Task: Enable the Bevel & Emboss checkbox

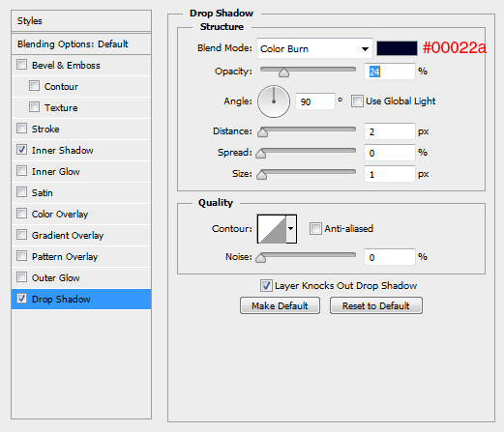Action: point(21,65)
